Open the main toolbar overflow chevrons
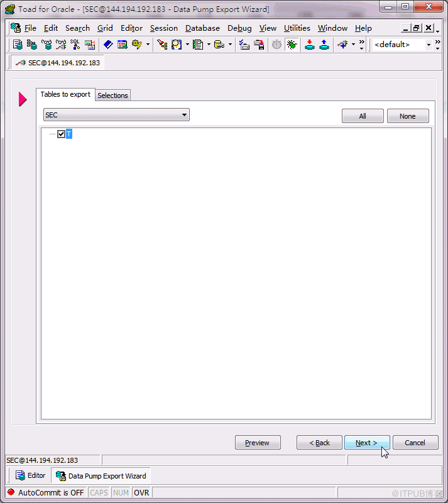448x503 pixels. pyautogui.click(x=362, y=45)
